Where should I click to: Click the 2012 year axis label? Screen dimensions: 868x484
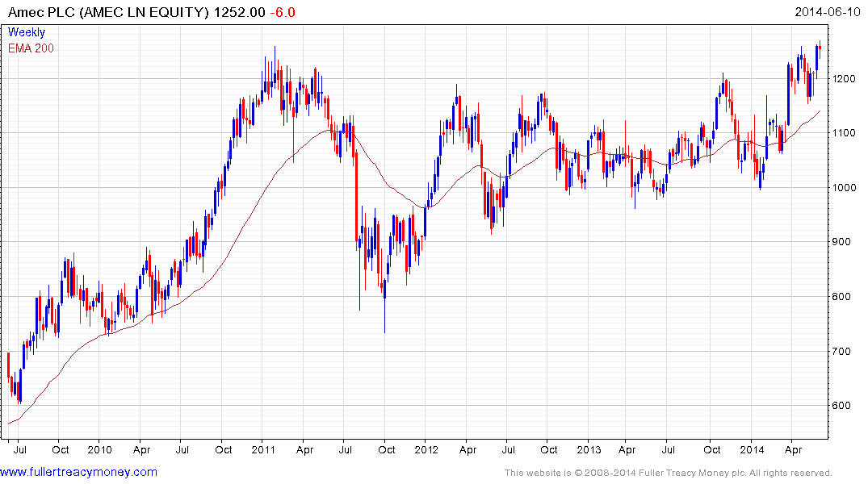click(426, 449)
